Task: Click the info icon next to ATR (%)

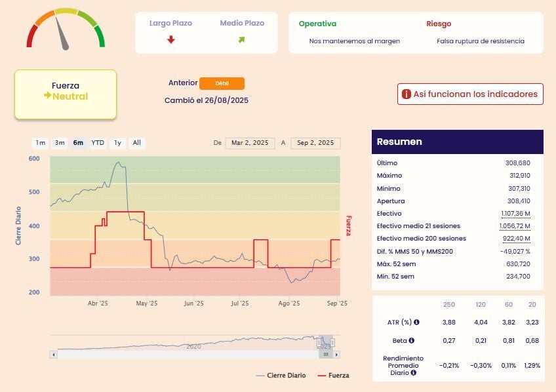Action: tap(416, 322)
